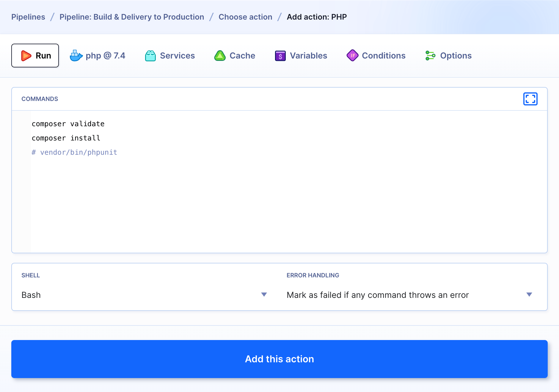
Task: Click the ERROR HANDLING field label
Action: click(313, 275)
